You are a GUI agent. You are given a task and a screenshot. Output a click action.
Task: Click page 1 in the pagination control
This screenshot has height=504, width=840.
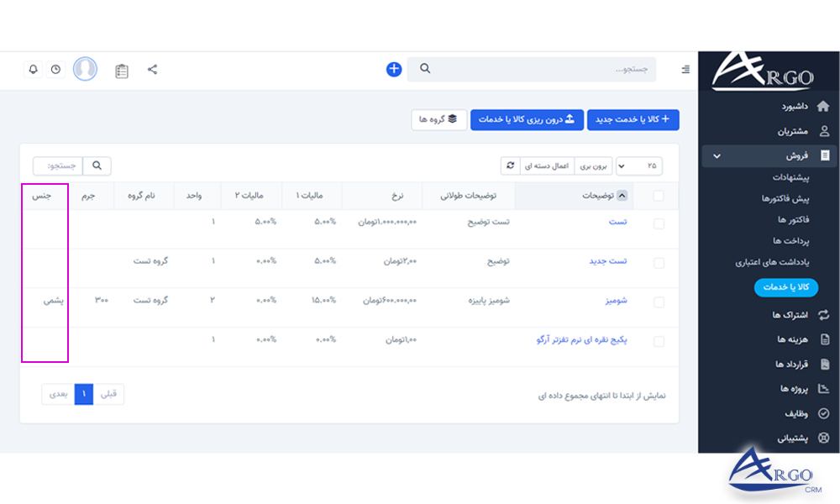(x=83, y=394)
